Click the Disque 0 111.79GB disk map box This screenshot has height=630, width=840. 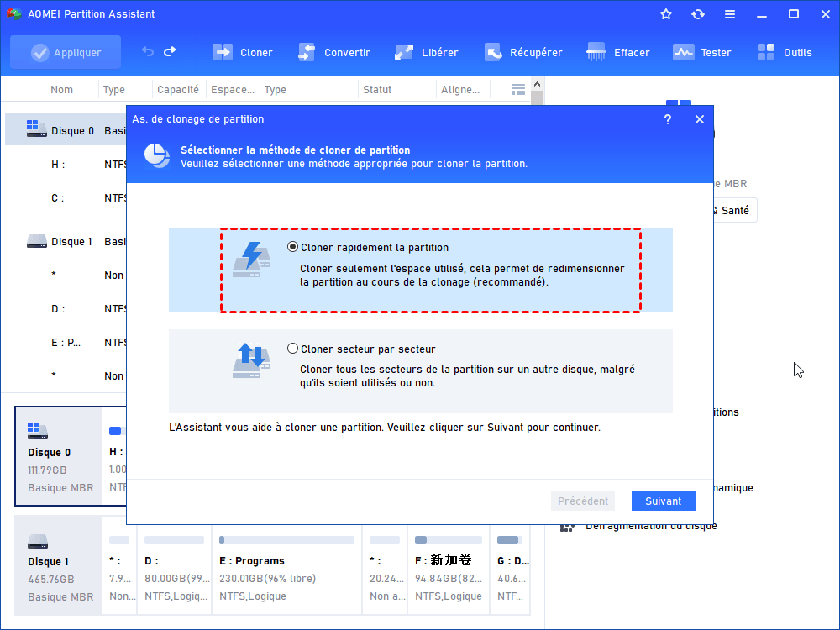59,456
